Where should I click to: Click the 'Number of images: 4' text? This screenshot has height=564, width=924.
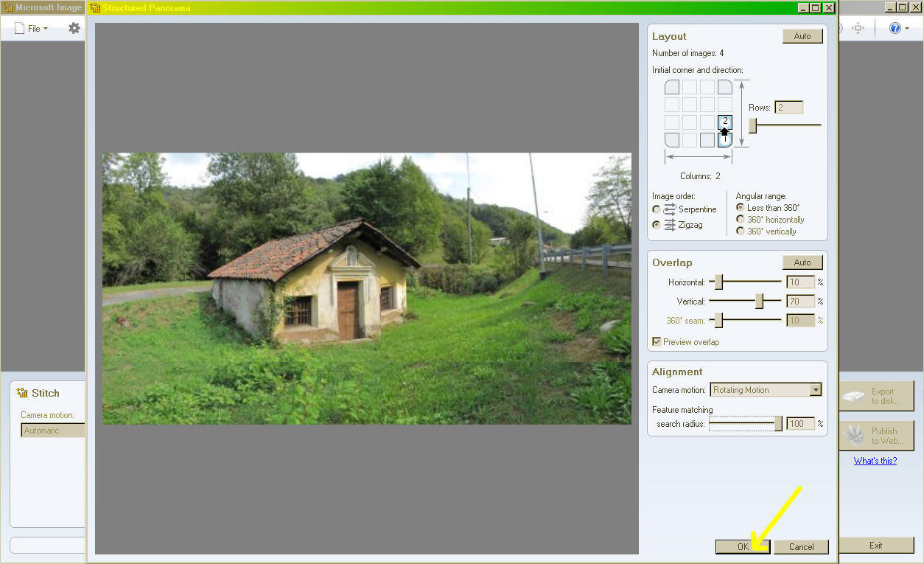[687, 53]
